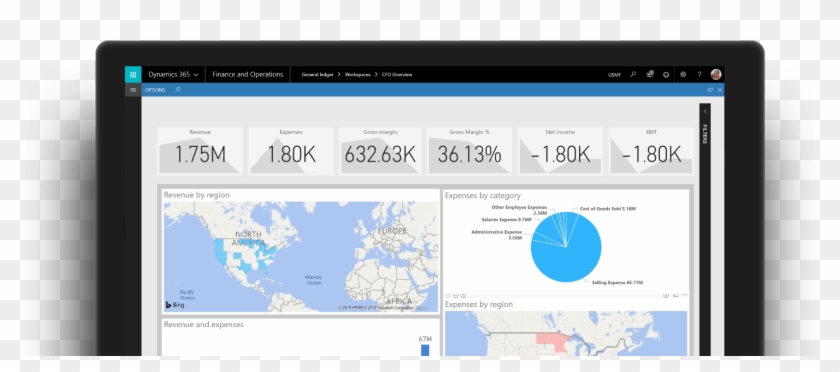
Task: Click the Administrative Expense label
Action: 497,235
